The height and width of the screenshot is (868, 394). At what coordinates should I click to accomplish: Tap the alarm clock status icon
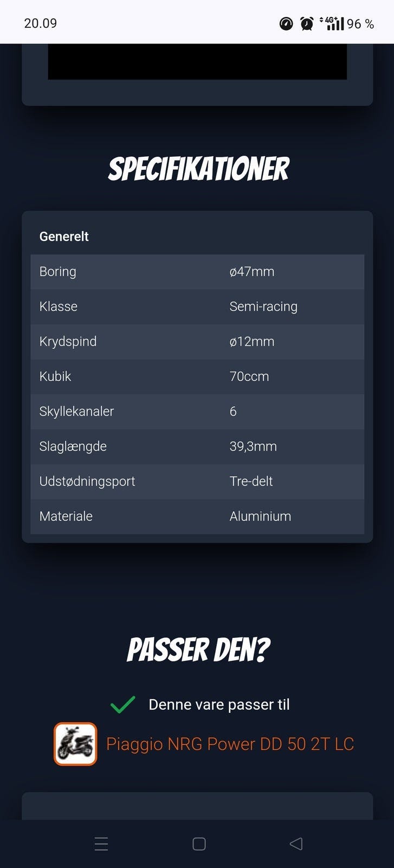click(307, 23)
